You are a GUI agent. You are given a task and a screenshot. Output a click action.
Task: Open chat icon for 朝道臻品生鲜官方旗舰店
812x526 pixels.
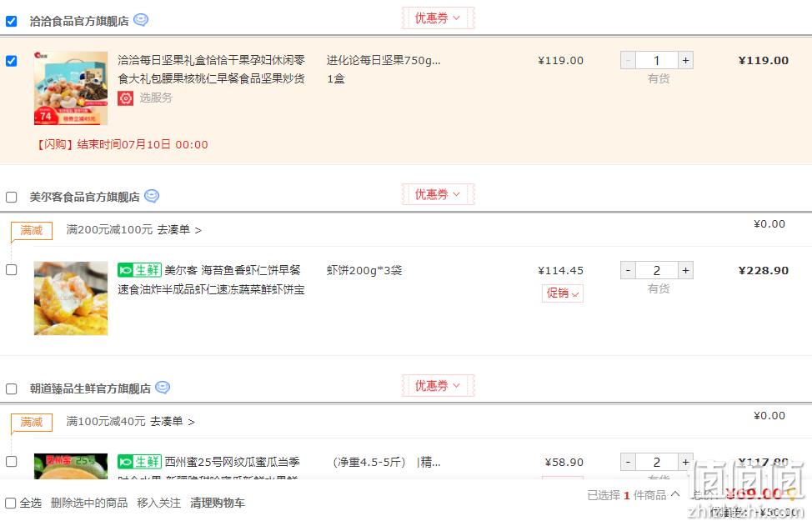click(x=163, y=388)
